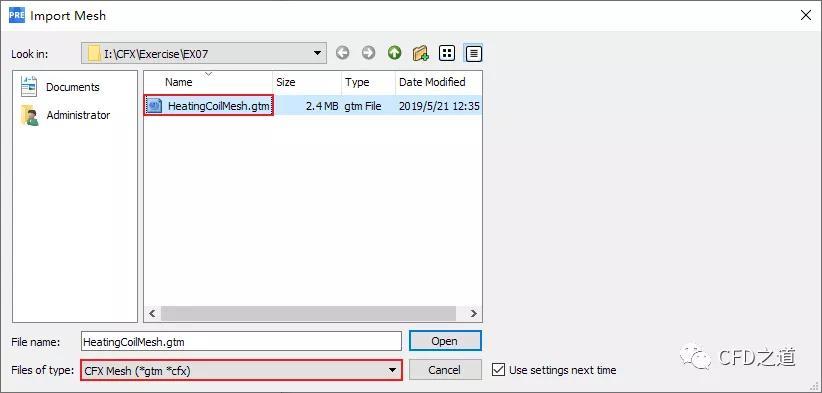Click the PRE application icon in title bar
Image resolution: width=822 pixels, height=393 pixels.
click(17, 15)
